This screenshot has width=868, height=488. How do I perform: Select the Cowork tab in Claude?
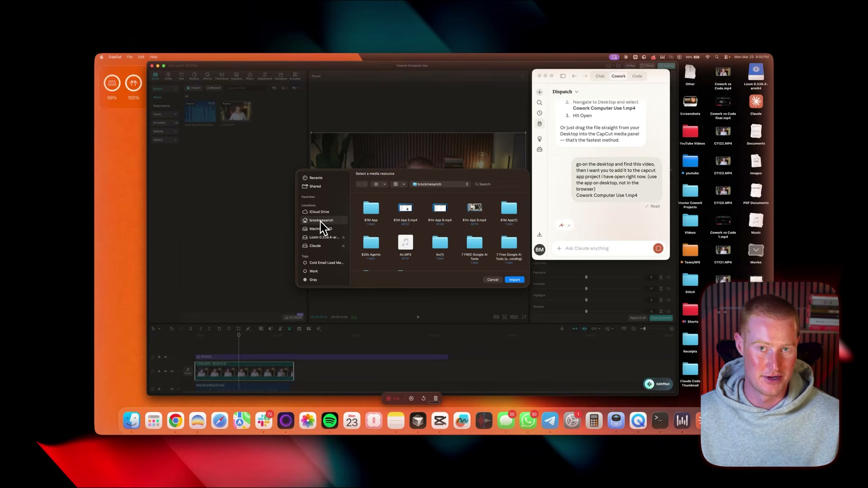(618, 76)
